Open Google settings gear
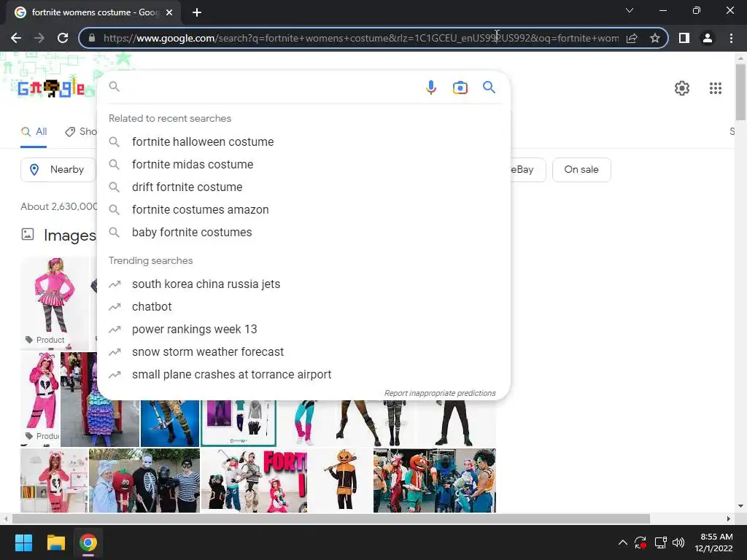Image resolution: width=747 pixels, height=560 pixels. click(x=682, y=88)
